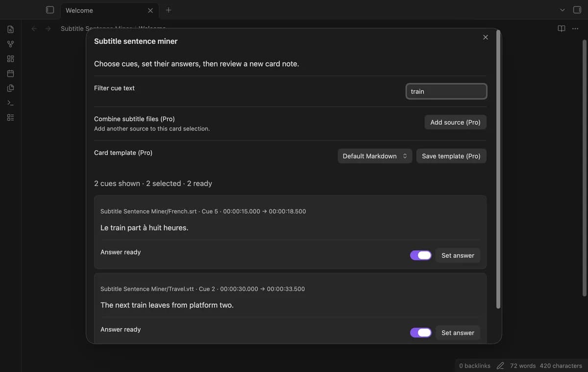The height and width of the screenshot is (372, 588).
Task: Open graph view icon
Action: pos(10,44)
